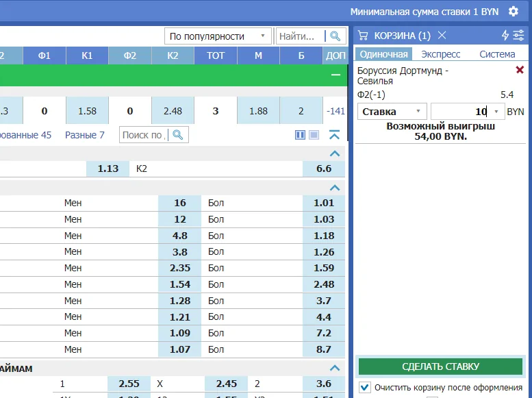Viewport: 532px width, 398px height.
Task: Open the Ставка type dropdown
Action: pyautogui.click(x=392, y=112)
